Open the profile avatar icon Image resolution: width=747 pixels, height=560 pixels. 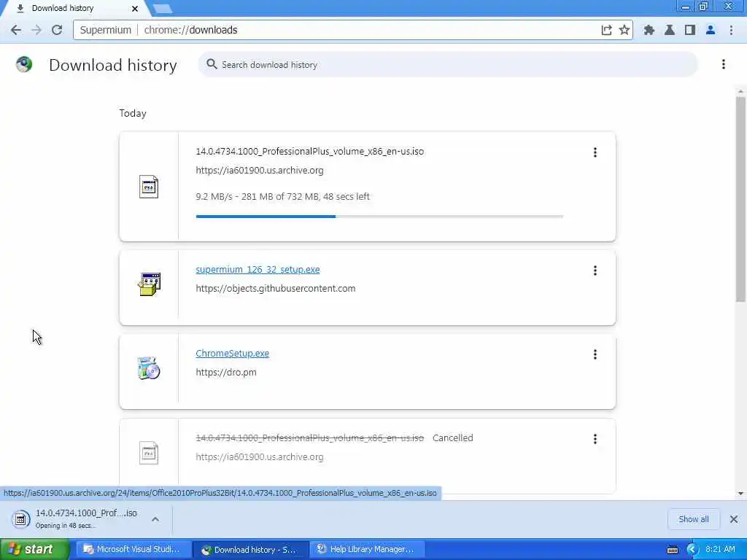[x=711, y=30]
